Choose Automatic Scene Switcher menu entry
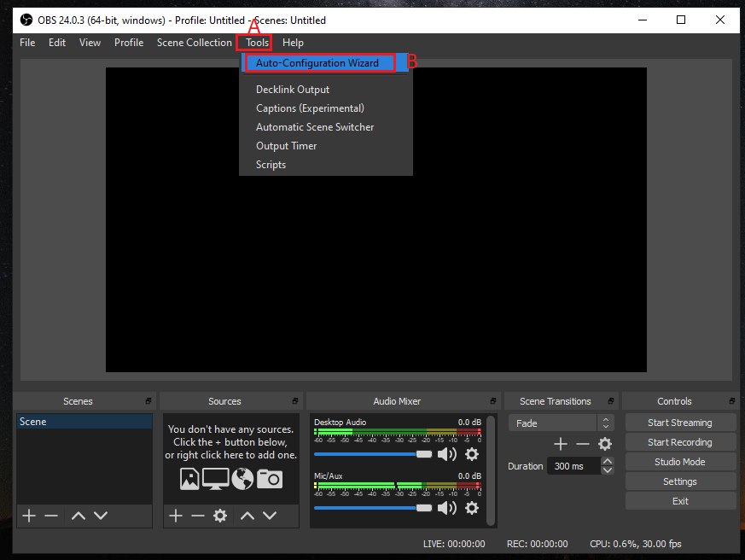The image size is (745, 560). click(315, 127)
